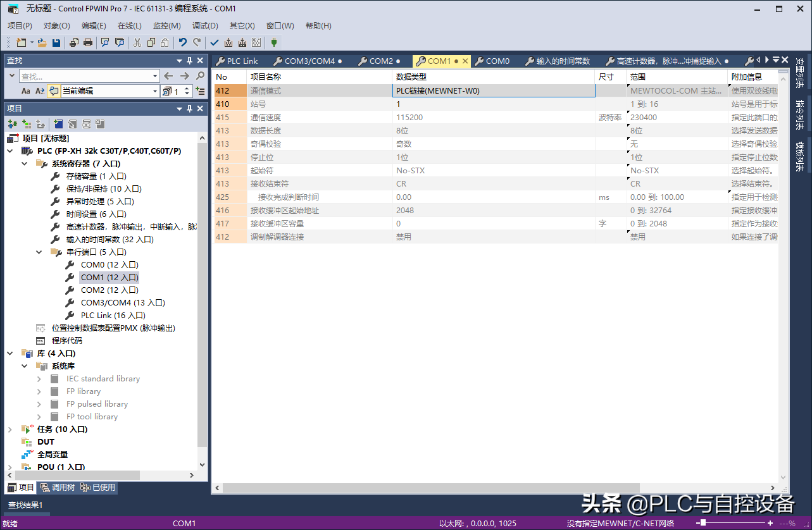
Task: Click the Undo arrow icon
Action: tap(183, 42)
